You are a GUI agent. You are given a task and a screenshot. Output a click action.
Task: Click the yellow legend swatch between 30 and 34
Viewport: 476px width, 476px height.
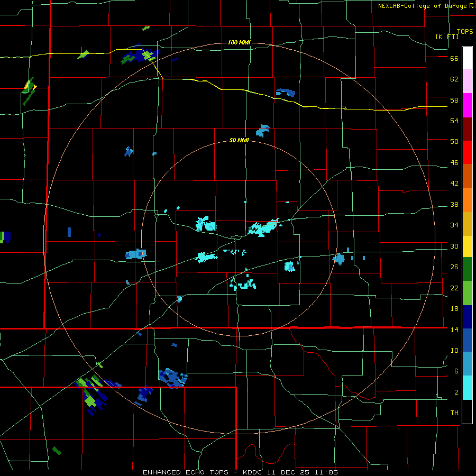click(467, 246)
